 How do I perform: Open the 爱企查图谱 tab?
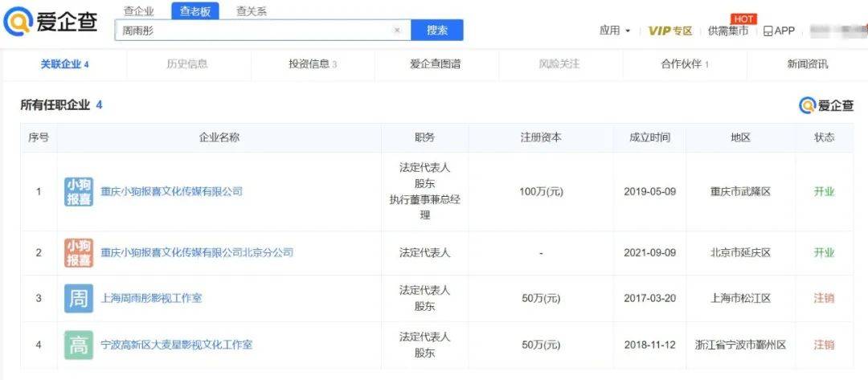[435, 64]
